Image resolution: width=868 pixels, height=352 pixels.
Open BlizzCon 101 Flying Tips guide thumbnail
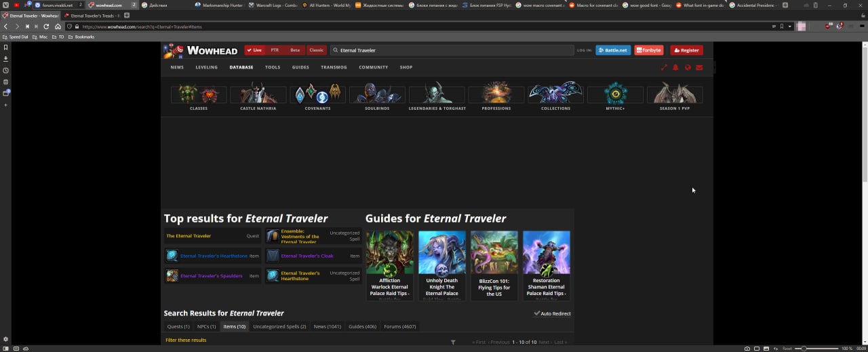coord(494,252)
